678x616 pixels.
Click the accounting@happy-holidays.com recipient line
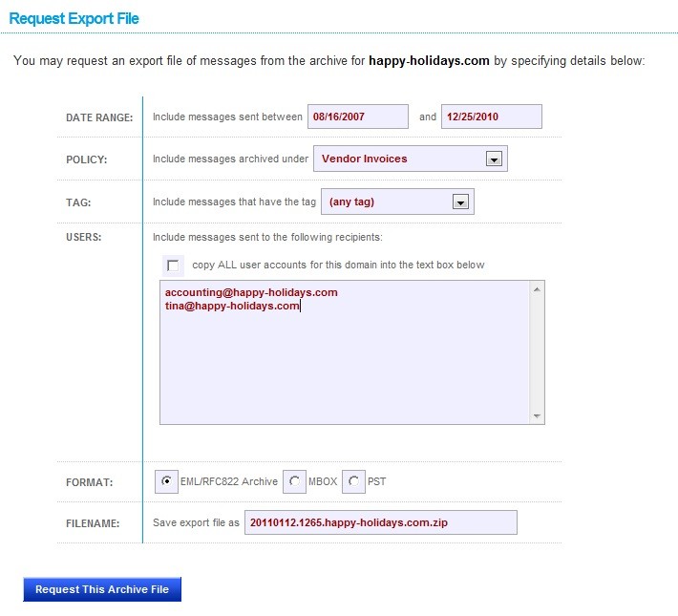[x=251, y=293]
